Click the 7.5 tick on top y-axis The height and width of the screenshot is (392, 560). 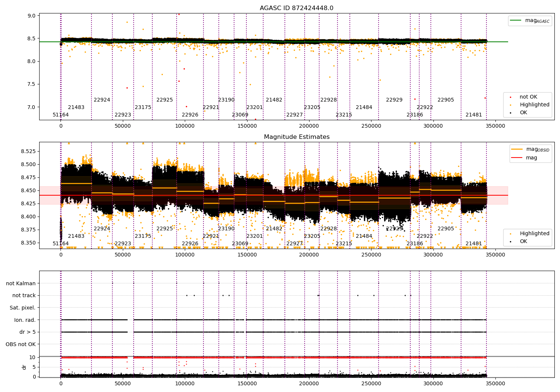click(32, 84)
